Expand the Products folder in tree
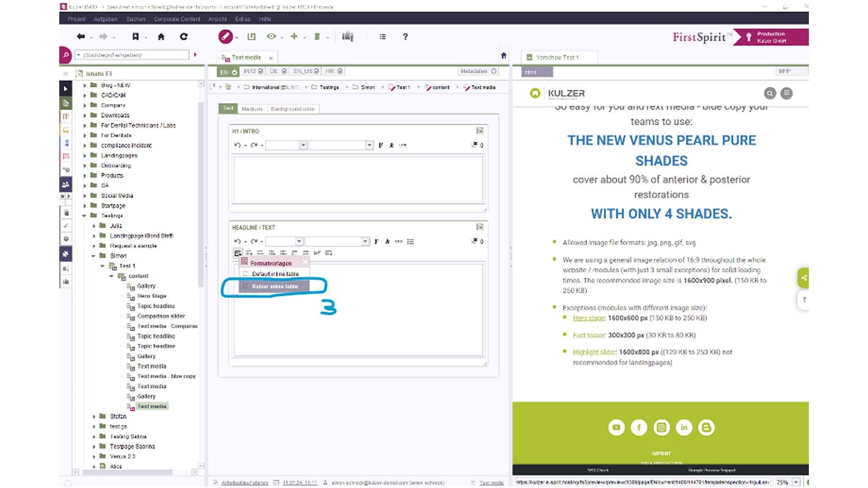Image resolution: width=868 pixels, height=488 pixels. click(x=85, y=176)
